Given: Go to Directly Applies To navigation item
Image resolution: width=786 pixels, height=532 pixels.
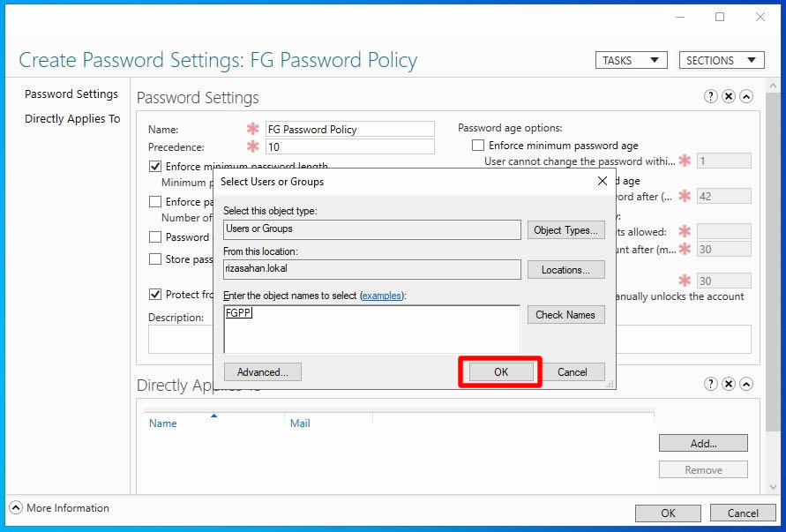Looking at the screenshot, I should click(x=72, y=119).
